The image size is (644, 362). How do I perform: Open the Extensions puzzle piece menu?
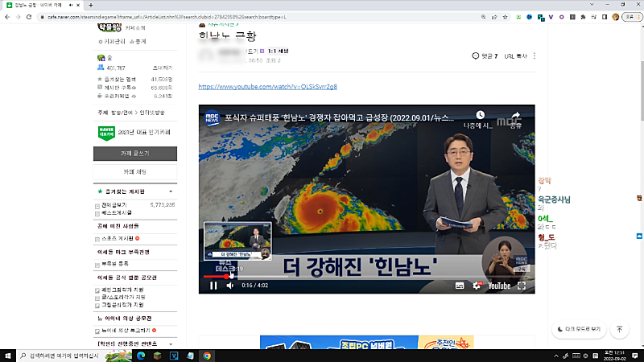pos(583,17)
